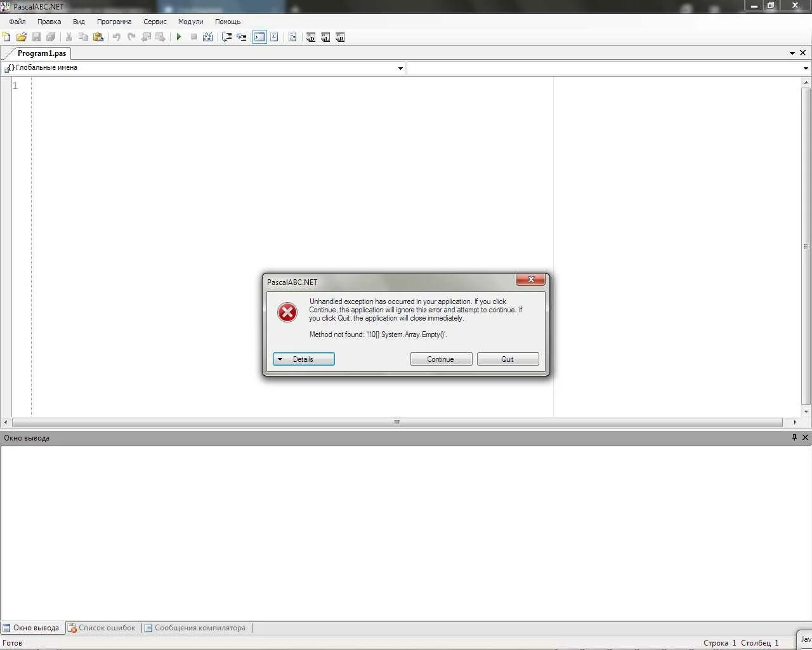Undo last action arrow icon
The image size is (812, 650).
click(x=116, y=37)
